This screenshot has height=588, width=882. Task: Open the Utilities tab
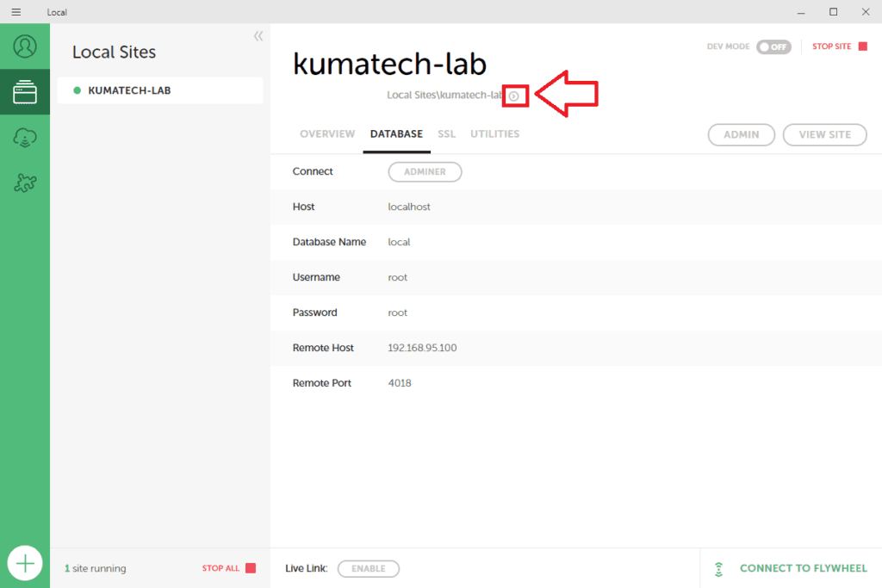pos(495,133)
